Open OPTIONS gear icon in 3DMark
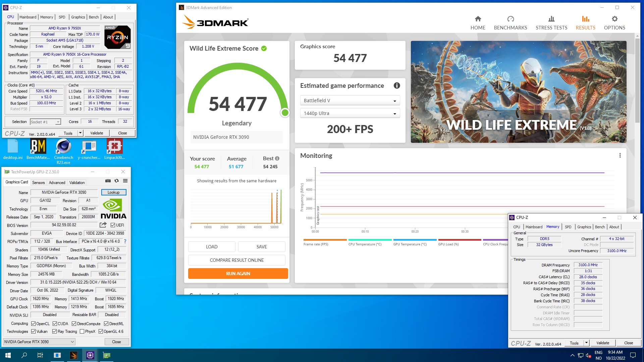The width and height of the screenshot is (644, 362). pyautogui.click(x=614, y=19)
